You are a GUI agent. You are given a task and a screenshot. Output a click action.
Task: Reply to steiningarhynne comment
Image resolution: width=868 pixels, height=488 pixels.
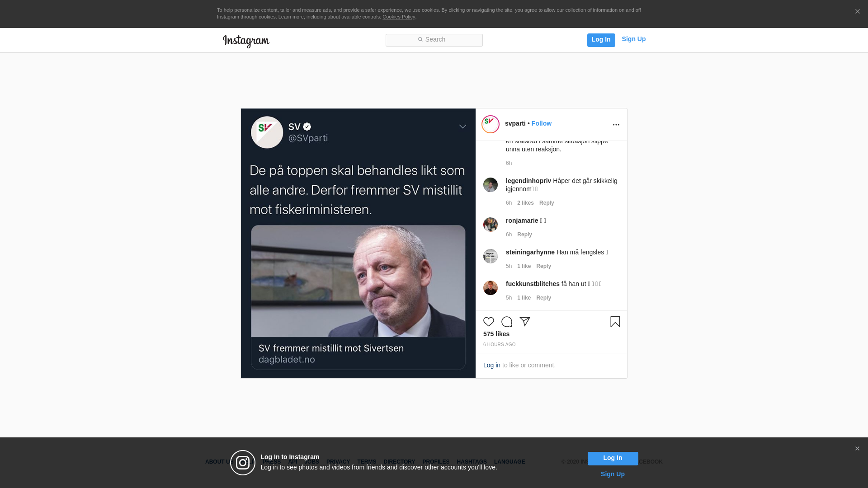point(543,266)
